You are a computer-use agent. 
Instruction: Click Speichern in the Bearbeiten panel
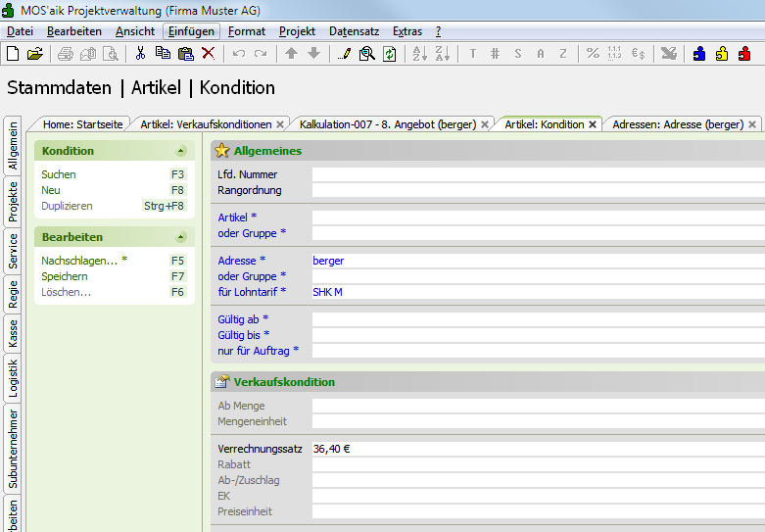point(64,276)
